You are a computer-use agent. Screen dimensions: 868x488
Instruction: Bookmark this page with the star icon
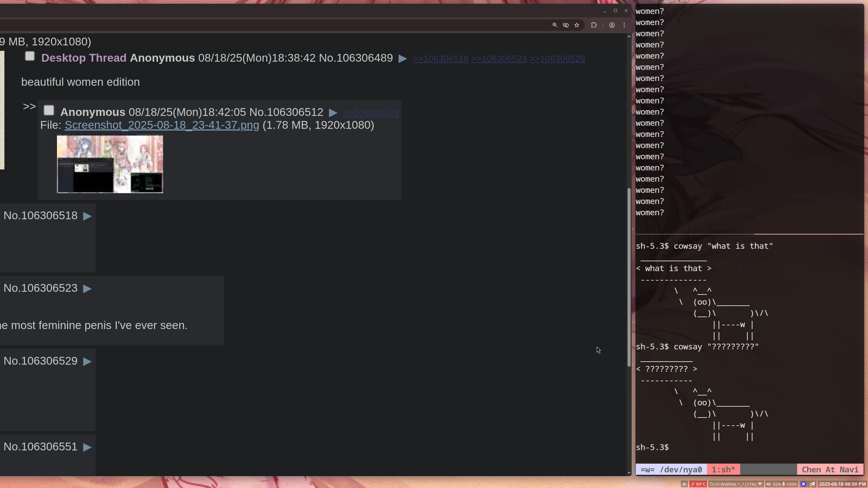pos(577,25)
